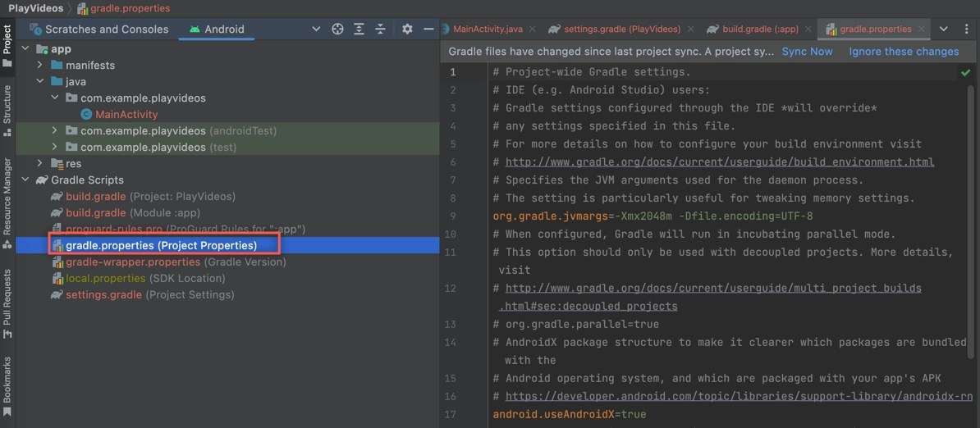Switch to Scratches and Consoles view
980x428 pixels.
(99, 29)
